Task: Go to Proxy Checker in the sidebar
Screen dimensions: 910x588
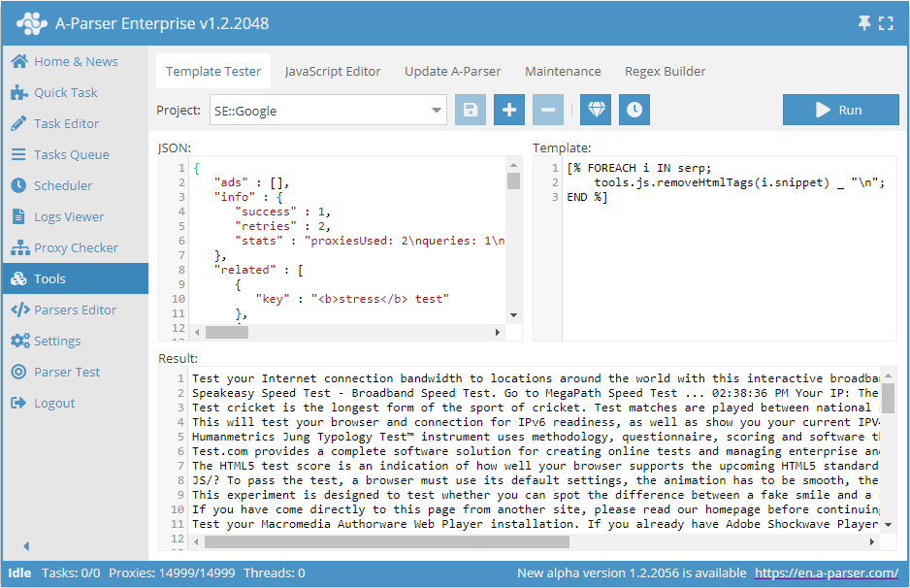Action: [x=76, y=247]
